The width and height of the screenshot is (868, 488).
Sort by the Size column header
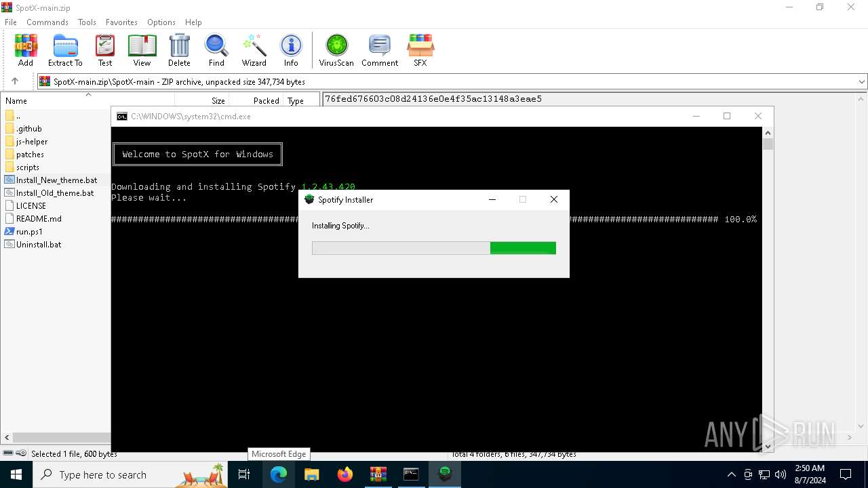[218, 101]
